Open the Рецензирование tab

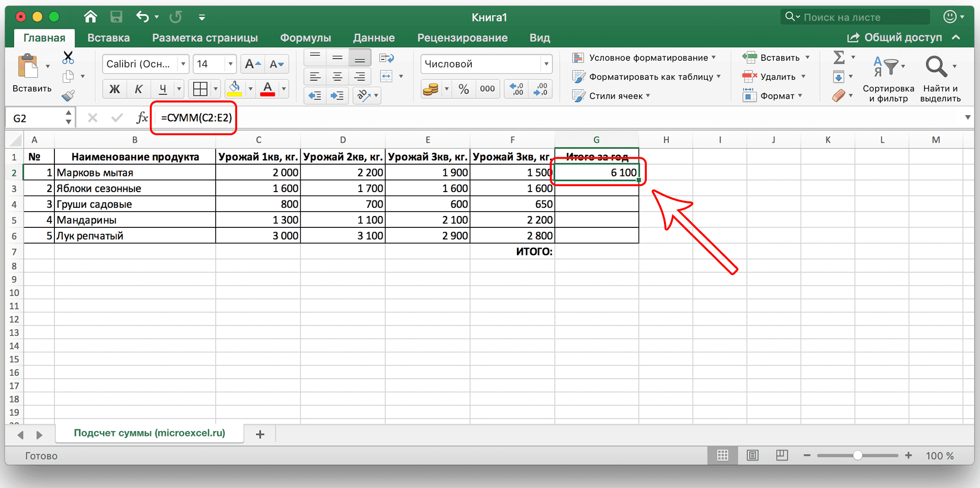(463, 37)
